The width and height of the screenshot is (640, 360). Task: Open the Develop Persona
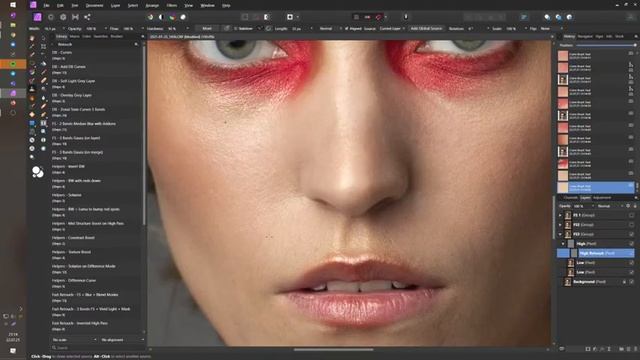63,17
